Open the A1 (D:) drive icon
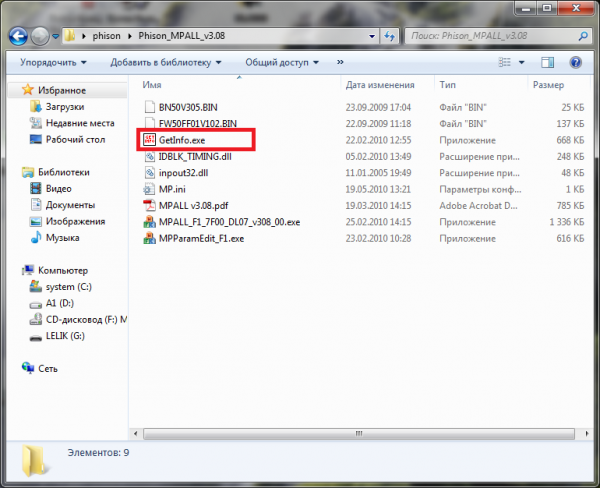 pyautogui.click(x=36, y=305)
